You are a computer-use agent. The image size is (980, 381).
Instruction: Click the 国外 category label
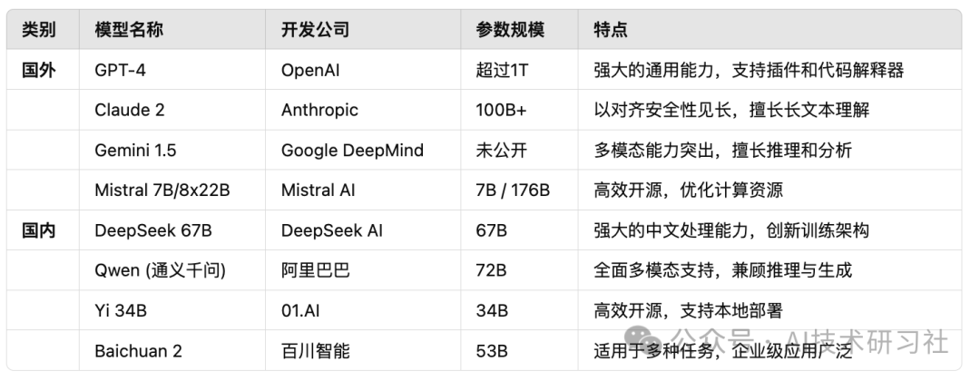(x=39, y=70)
